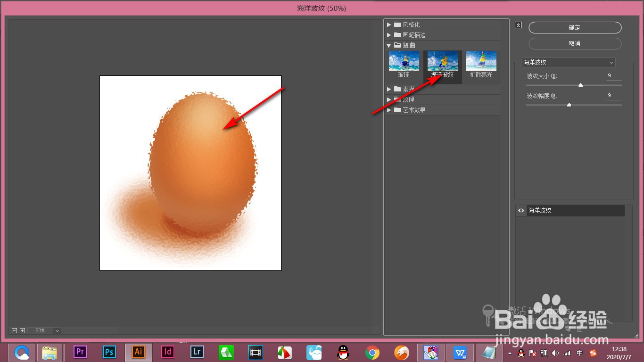Open File Explorer from the taskbar
The width and height of the screenshot is (644, 362).
point(50,352)
